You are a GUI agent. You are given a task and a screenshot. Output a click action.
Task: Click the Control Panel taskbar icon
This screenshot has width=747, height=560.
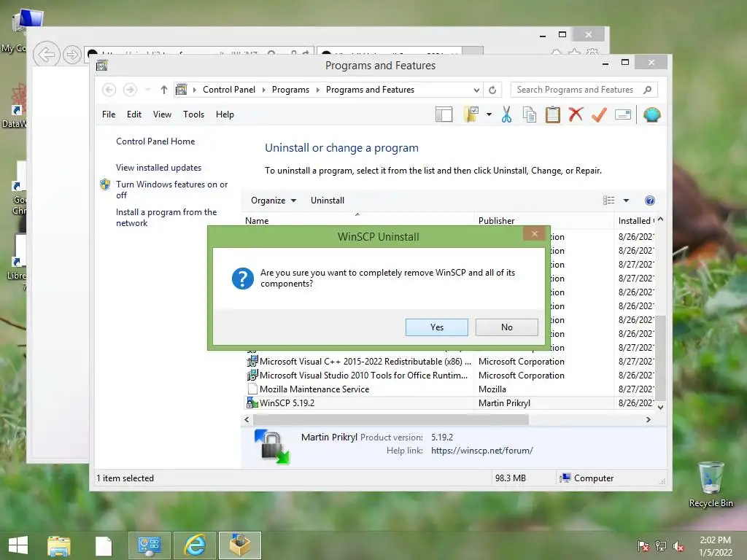point(149,545)
